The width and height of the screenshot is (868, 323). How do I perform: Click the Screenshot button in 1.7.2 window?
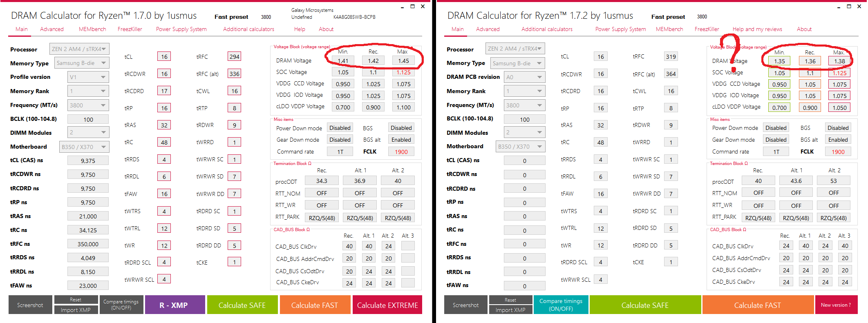coord(466,305)
